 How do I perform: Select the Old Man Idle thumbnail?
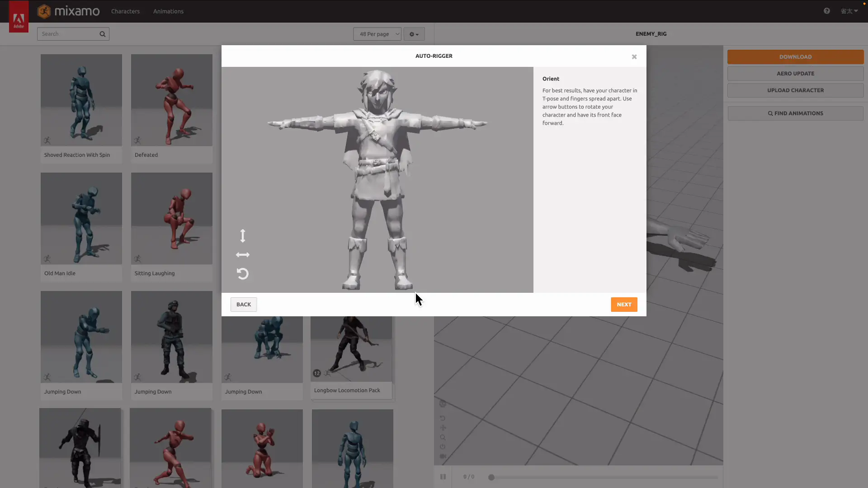pyautogui.click(x=81, y=219)
